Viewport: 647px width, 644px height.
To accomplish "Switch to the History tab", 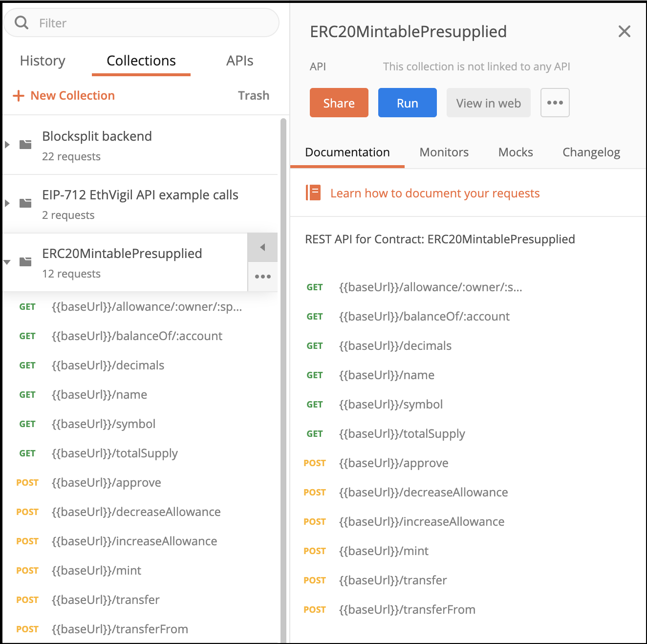I will 43,61.
